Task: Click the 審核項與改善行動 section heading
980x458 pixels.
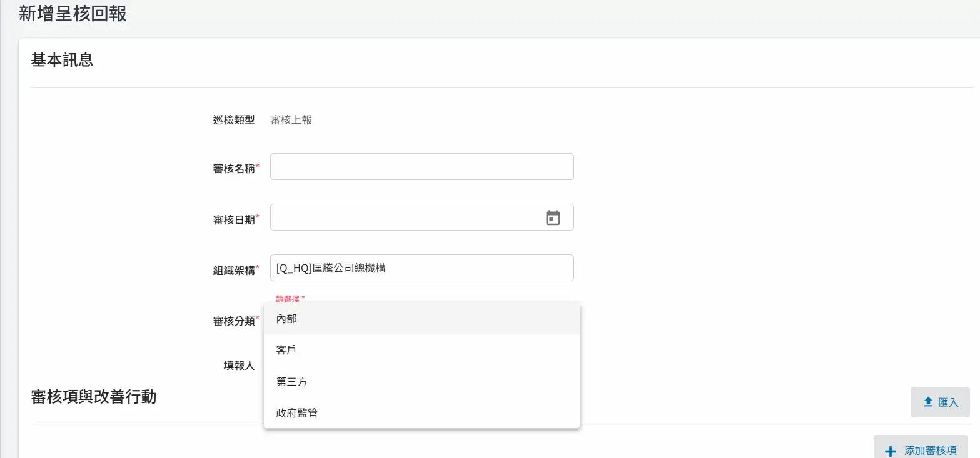Action: point(93,397)
